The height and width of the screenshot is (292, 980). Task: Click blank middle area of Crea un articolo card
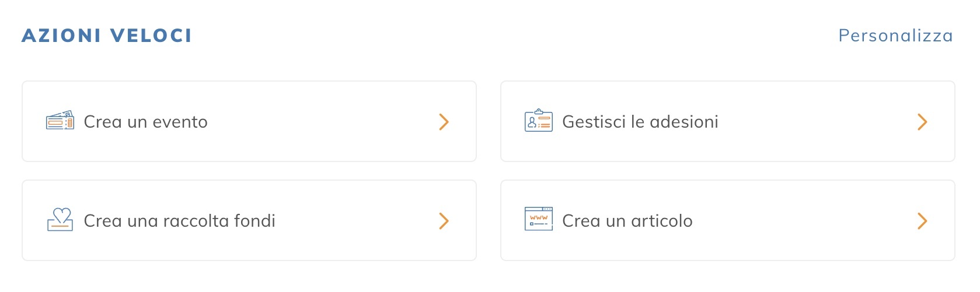pos(805,221)
